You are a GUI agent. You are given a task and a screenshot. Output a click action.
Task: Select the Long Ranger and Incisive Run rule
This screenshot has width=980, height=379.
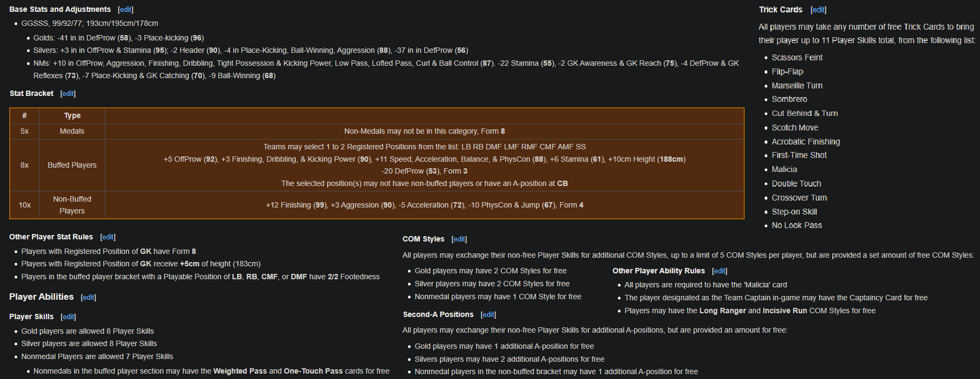(750, 311)
